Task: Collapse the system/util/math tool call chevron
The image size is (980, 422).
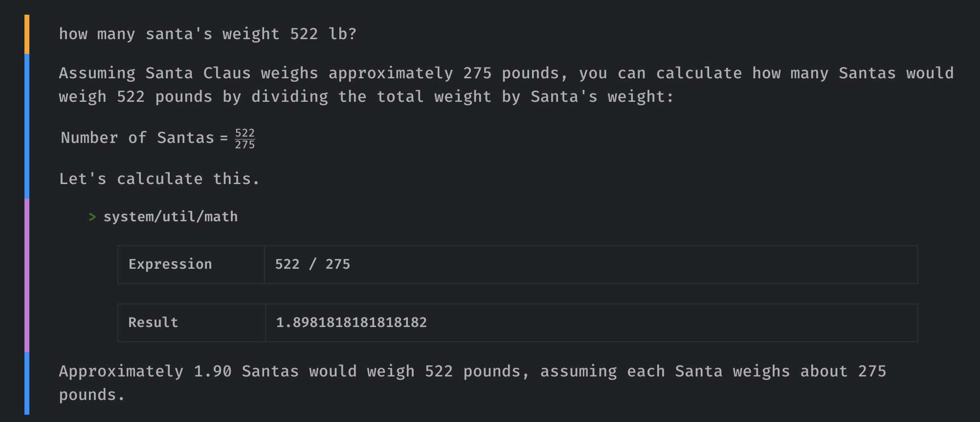Action: pos(92,217)
